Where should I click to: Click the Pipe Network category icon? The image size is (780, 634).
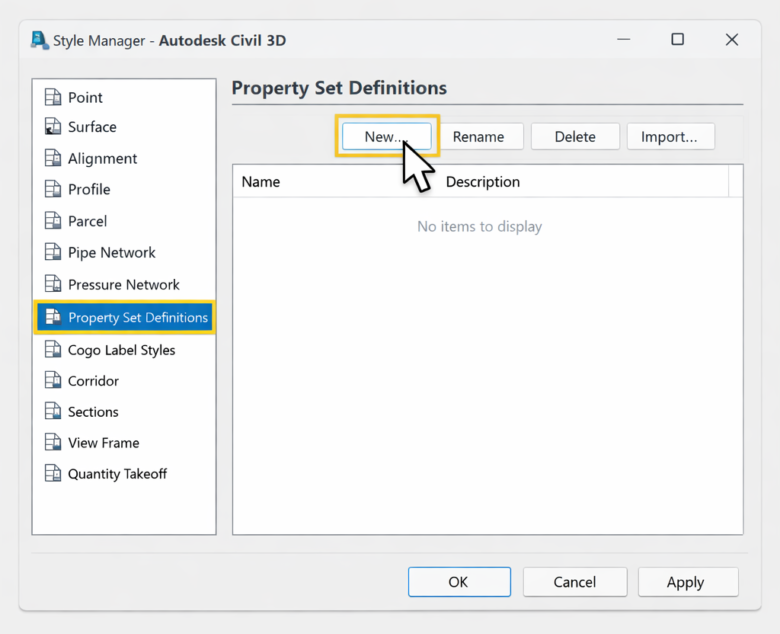coord(53,252)
